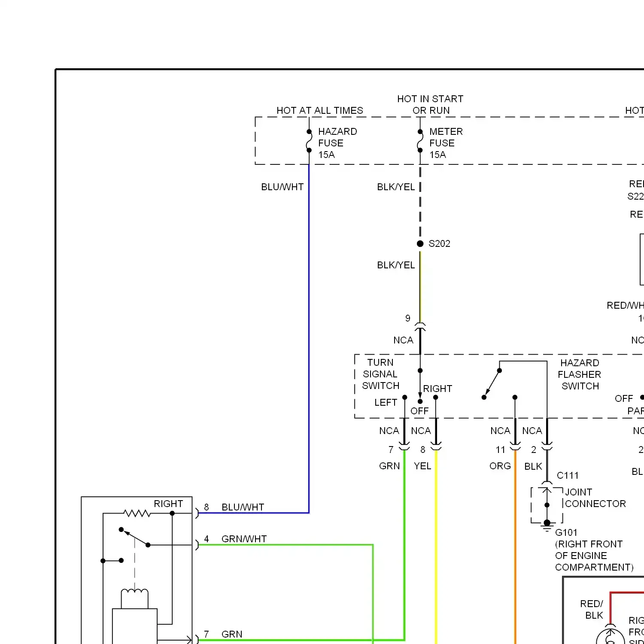Click the HAZARD FLASHER SWITCH label
Image resolution: width=644 pixels, height=644 pixels.
pos(580,374)
